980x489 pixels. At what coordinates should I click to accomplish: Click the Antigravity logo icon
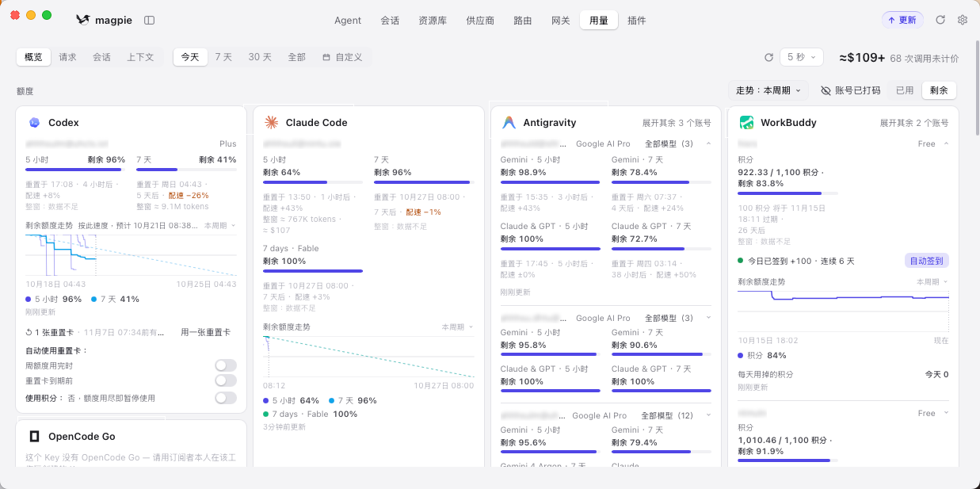[x=509, y=122]
